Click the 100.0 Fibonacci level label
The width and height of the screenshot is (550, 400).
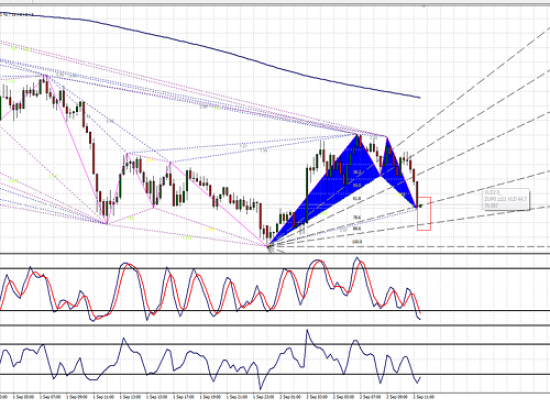click(357, 242)
